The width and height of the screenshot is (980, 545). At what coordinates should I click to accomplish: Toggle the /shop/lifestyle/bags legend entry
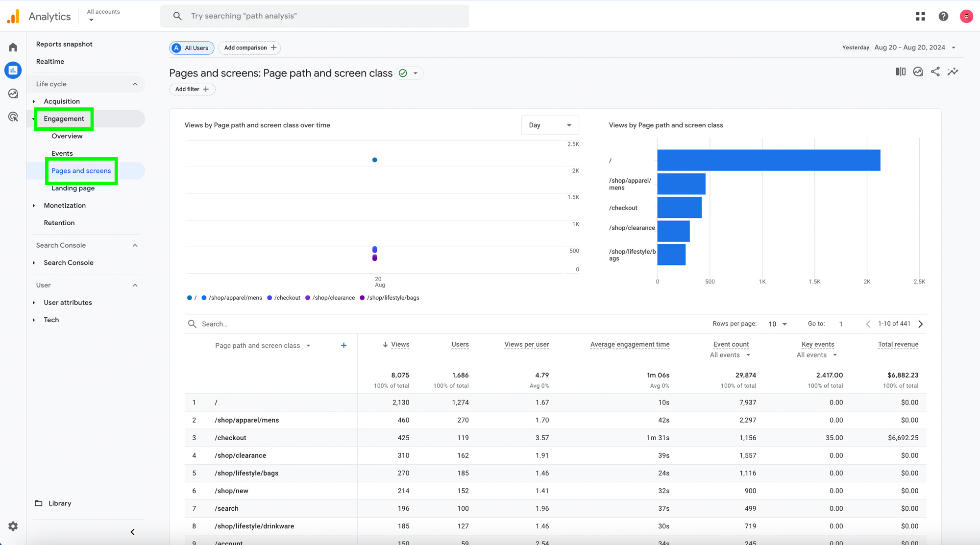tap(390, 298)
